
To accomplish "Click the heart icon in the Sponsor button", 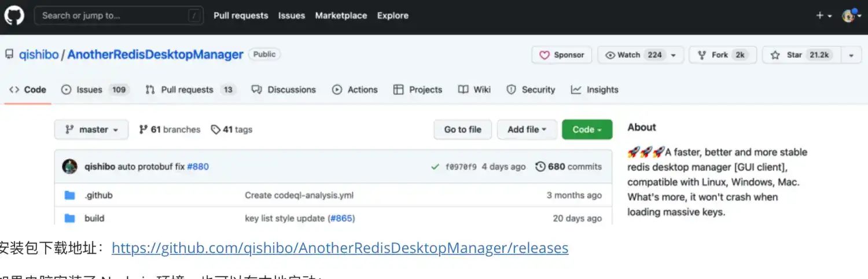I will (x=545, y=55).
